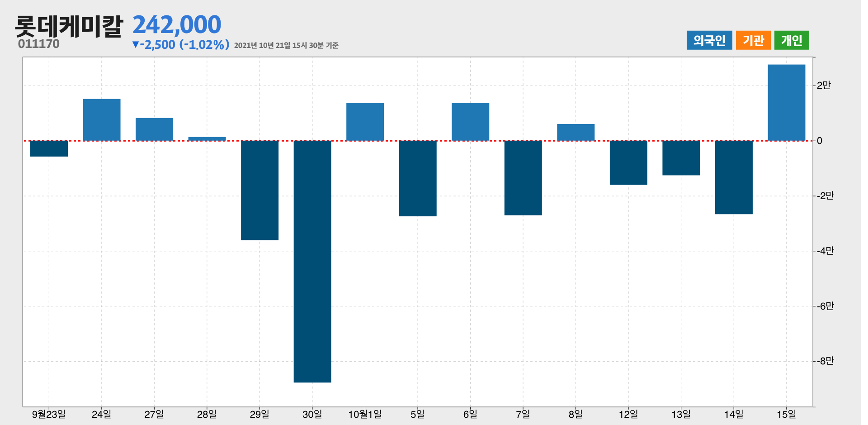Select the 개인 investor tab

coord(792,40)
